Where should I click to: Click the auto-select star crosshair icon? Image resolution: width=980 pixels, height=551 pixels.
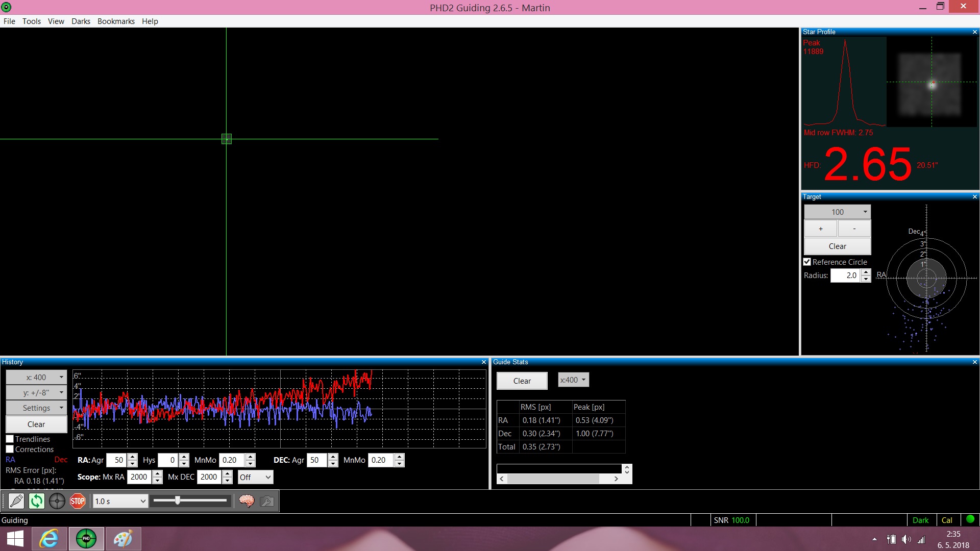(x=57, y=502)
